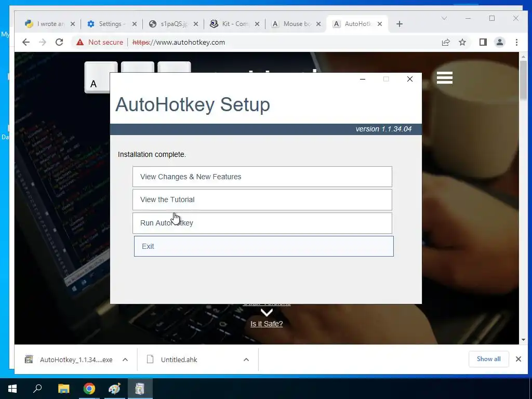Image resolution: width=532 pixels, height=399 pixels.
Task: Click Run AutoHotkey button
Action: click(262, 223)
